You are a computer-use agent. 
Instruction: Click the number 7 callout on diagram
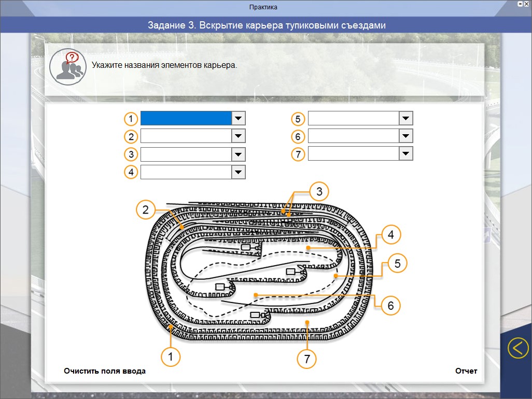click(306, 359)
